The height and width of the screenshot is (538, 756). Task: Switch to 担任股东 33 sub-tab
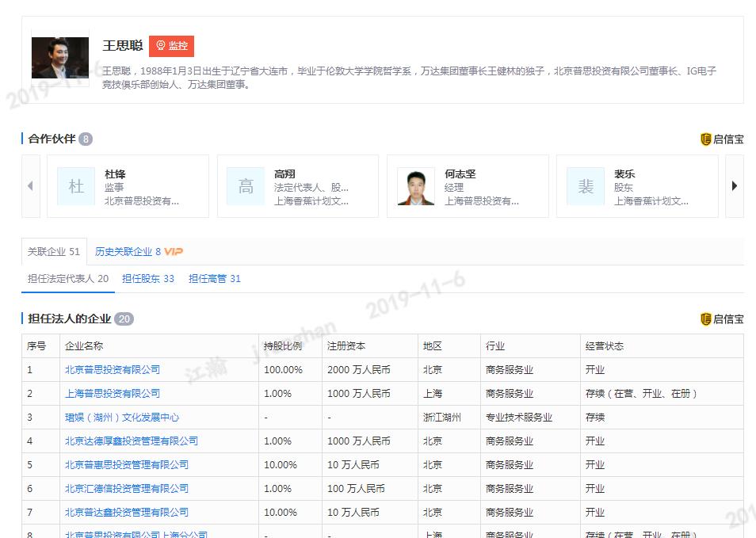[x=148, y=279]
